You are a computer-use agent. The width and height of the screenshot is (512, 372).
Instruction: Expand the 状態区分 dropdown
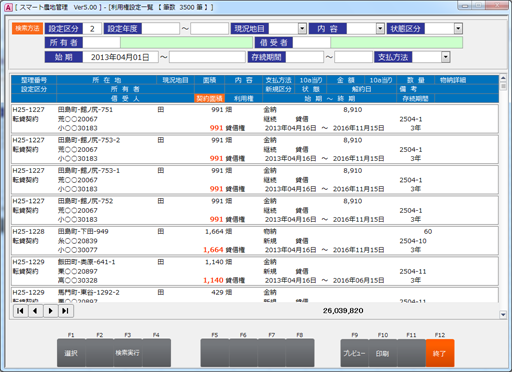458,29
